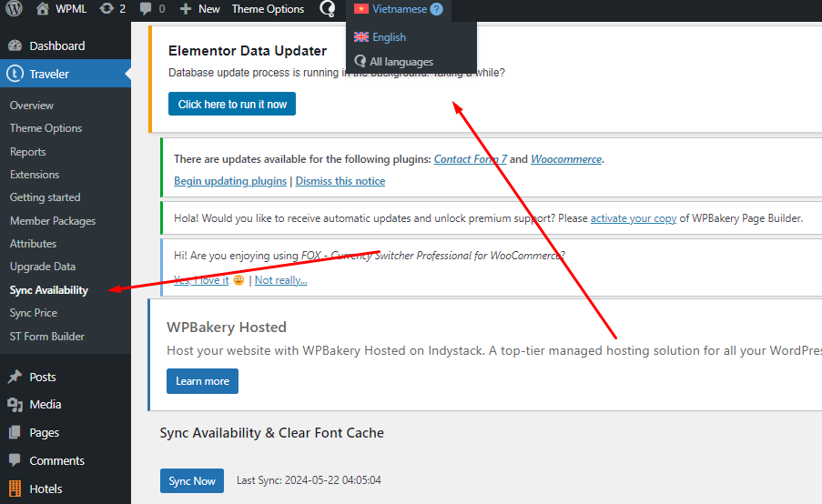The image size is (822, 504).
Task: Open Attributes submenu item
Action: tap(33, 244)
